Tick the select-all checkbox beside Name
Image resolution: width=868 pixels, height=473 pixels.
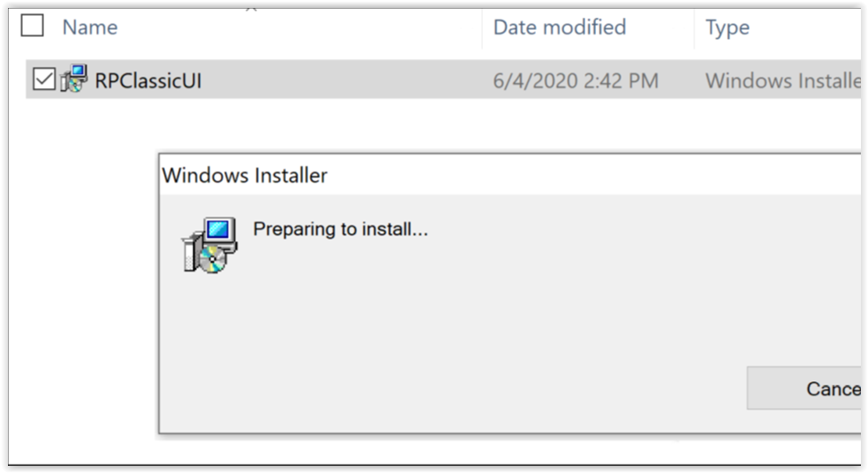pyautogui.click(x=33, y=26)
